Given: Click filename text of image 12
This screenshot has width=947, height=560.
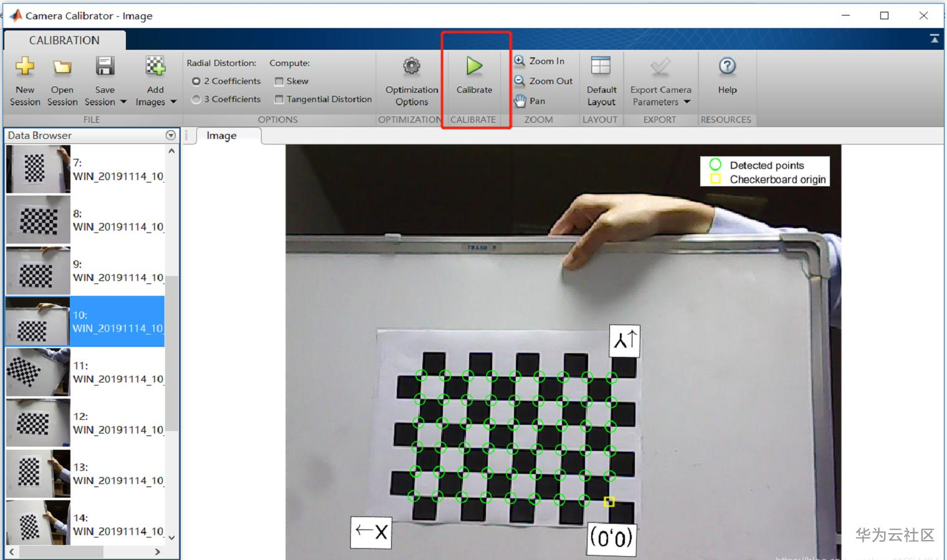Looking at the screenshot, I should click(x=118, y=430).
